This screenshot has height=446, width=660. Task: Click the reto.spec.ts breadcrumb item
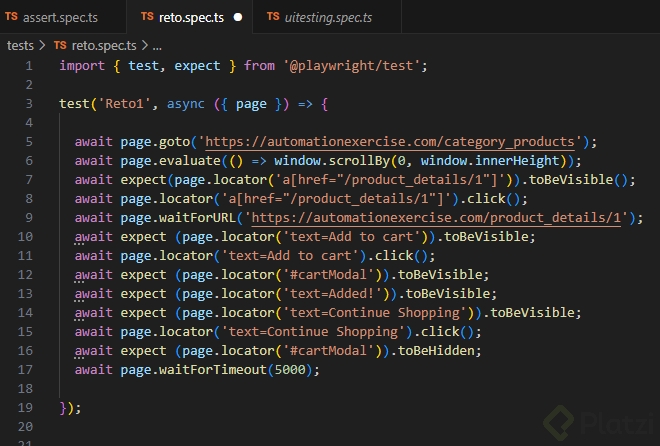(104, 45)
